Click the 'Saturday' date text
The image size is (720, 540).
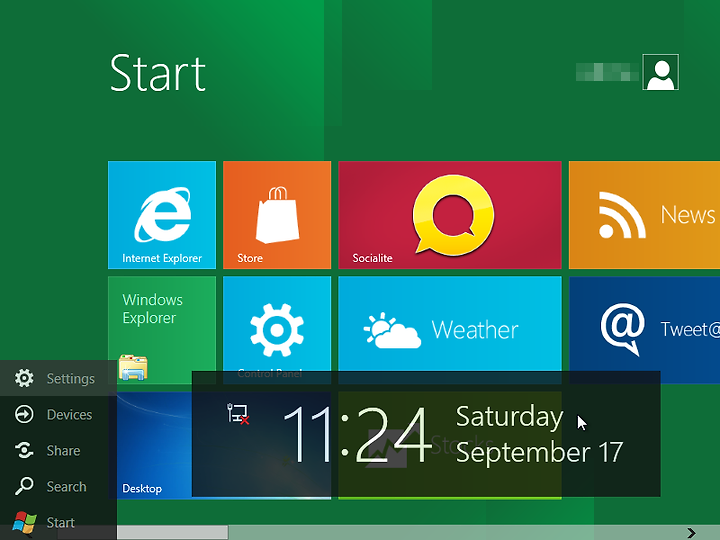tap(509, 416)
